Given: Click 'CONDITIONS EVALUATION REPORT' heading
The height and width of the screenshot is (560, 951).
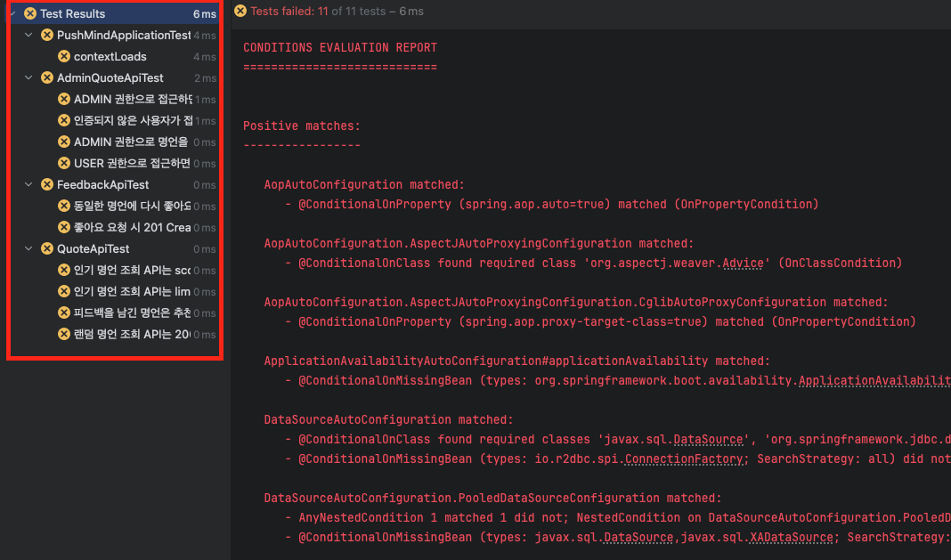Looking at the screenshot, I should click(x=339, y=47).
